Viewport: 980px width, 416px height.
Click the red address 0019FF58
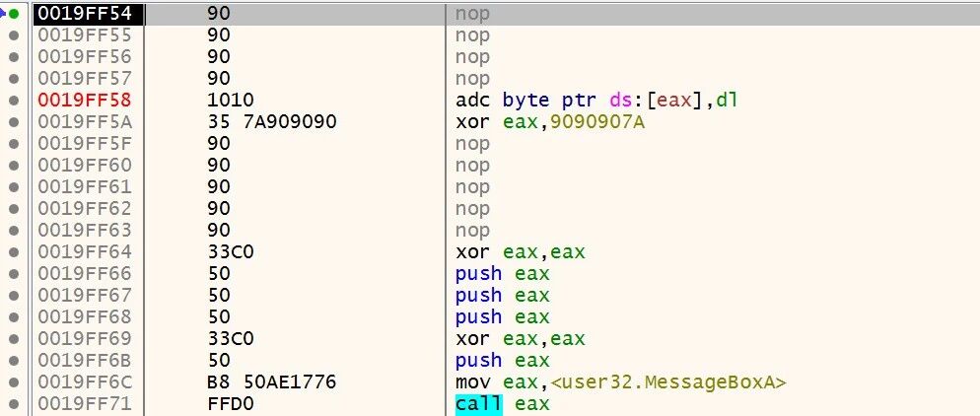coord(85,100)
